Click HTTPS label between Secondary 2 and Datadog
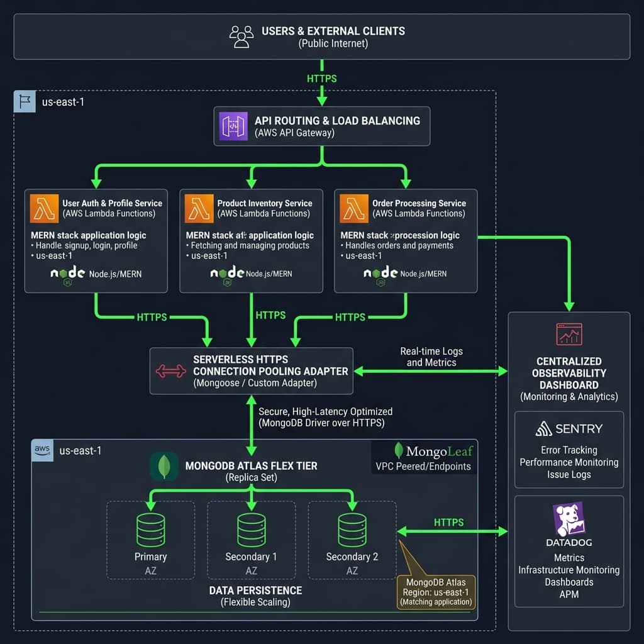Viewport: 644px width, 644px height. coord(448,523)
